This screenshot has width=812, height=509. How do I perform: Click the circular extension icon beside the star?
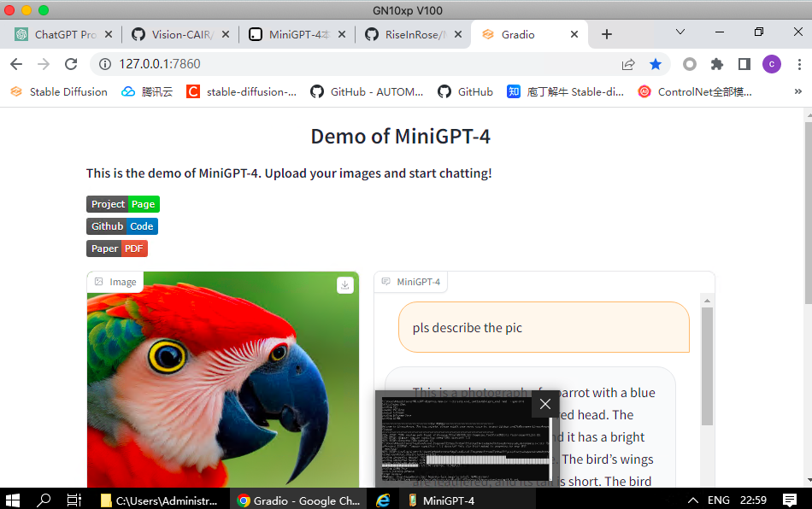tap(689, 64)
